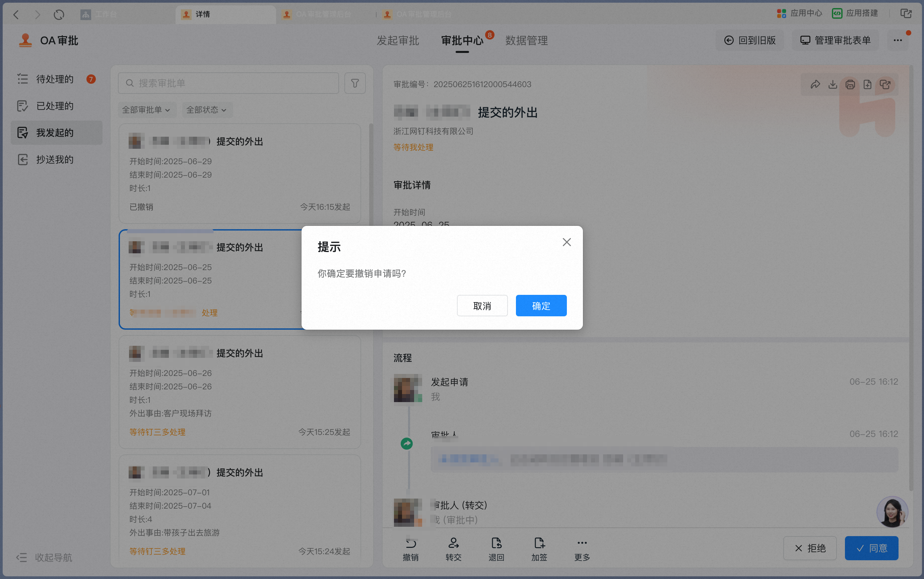Image resolution: width=924 pixels, height=579 pixels.
Task: Click the filter funnel icon
Action: 355,83
